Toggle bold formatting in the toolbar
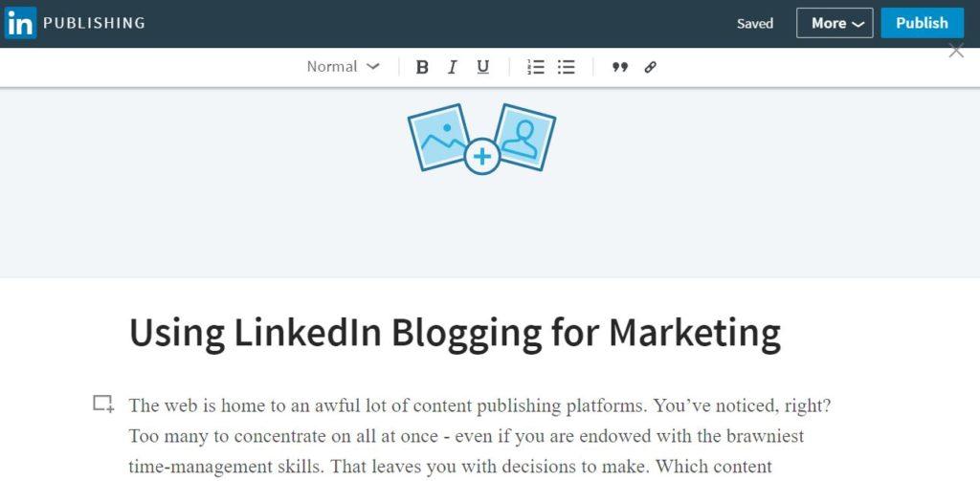 (x=422, y=68)
